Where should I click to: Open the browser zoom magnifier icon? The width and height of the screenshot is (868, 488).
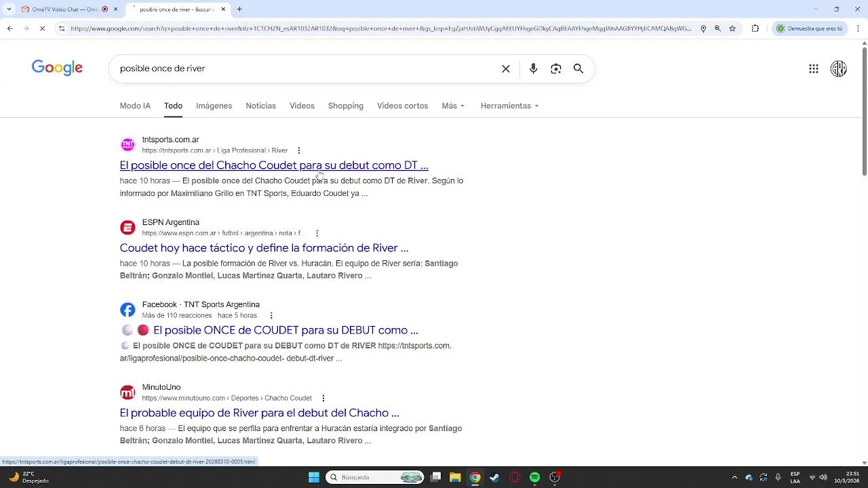coord(717,28)
